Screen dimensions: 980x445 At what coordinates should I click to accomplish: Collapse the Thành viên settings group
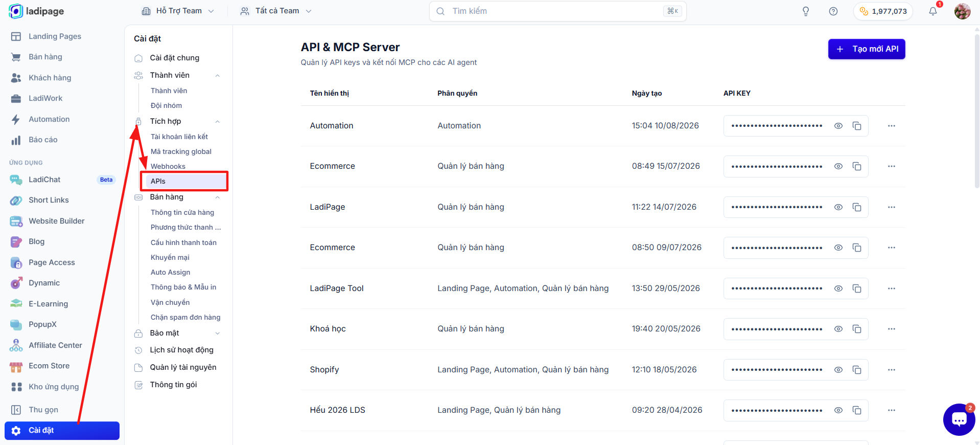click(218, 76)
